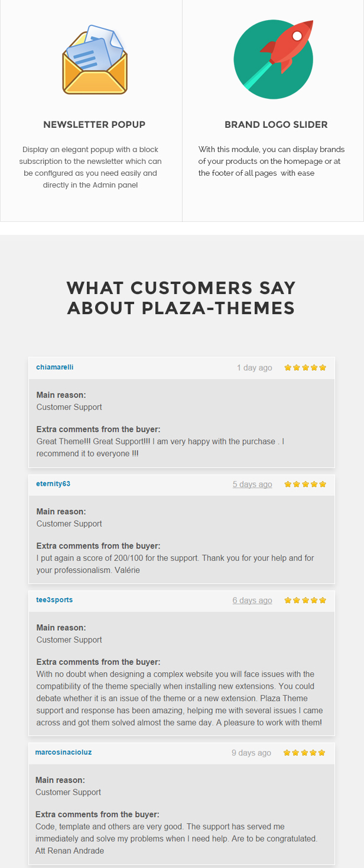Click the '5 days ago' timestamp
The height and width of the screenshot is (868, 364).
coord(252,484)
